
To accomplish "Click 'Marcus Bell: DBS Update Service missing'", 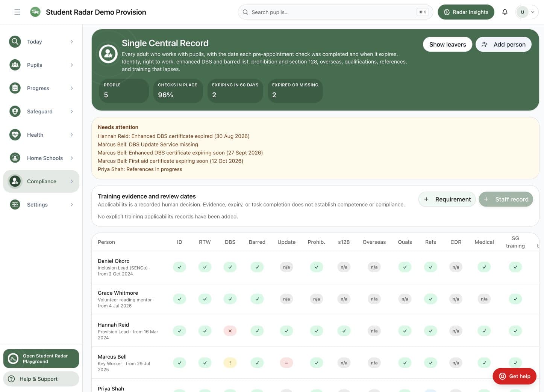I will coord(148,145).
